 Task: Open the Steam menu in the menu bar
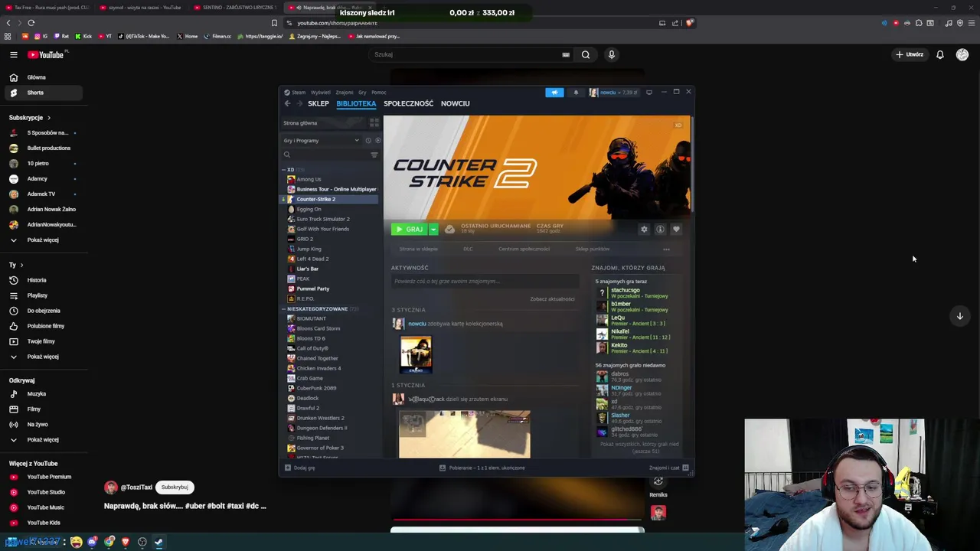pos(296,93)
